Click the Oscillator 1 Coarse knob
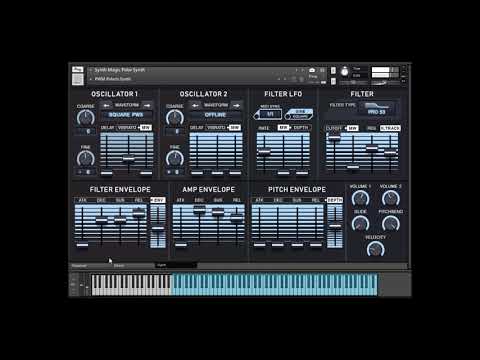 click(86, 118)
